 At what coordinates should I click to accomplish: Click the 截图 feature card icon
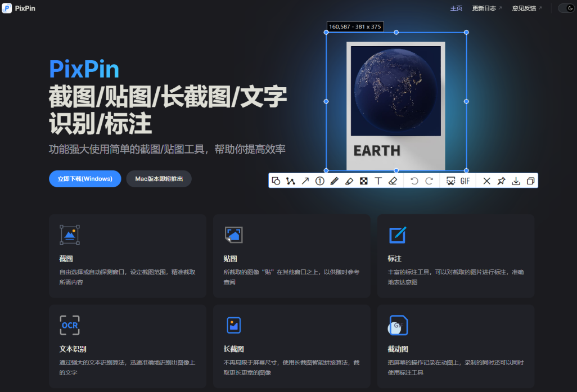[x=70, y=235]
